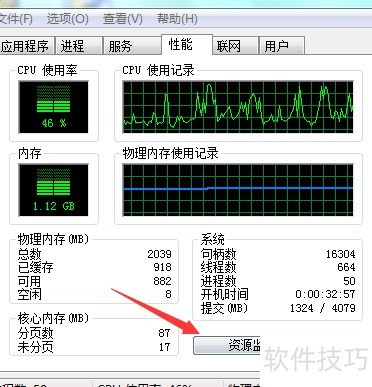
Task: Click the CPU 使用记录 graph
Action: tap(238, 107)
